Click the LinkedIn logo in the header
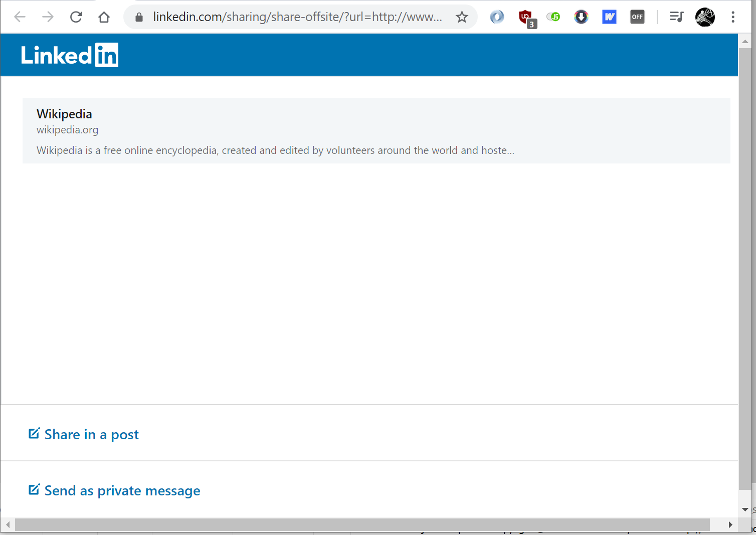This screenshot has width=756, height=535. (x=70, y=55)
